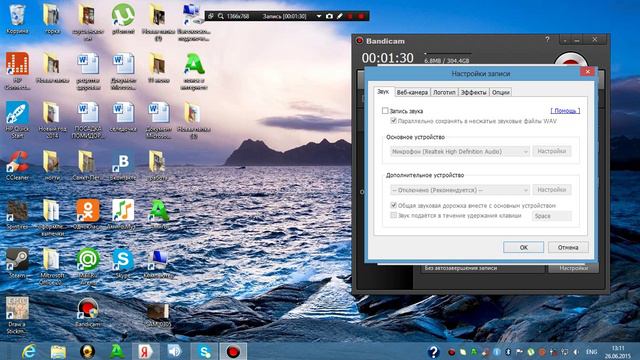Select the pencil draw tool on recording bar

click(340, 16)
